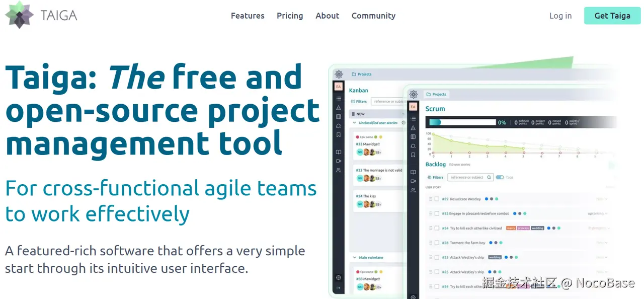Click the Get Taiga button

click(x=612, y=16)
